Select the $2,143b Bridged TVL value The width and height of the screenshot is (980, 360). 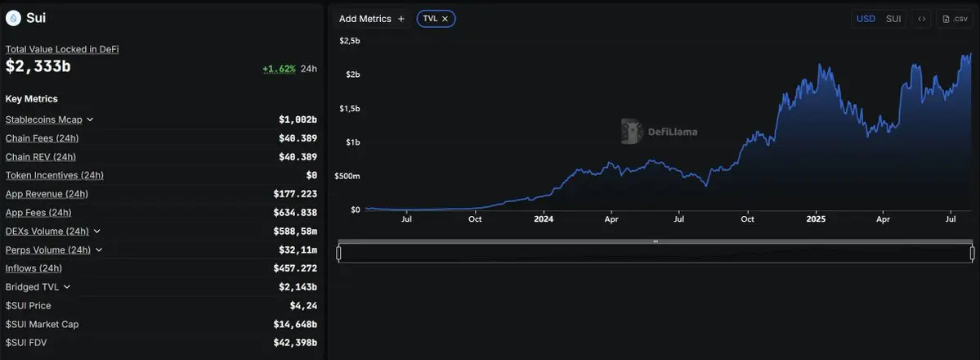298,286
